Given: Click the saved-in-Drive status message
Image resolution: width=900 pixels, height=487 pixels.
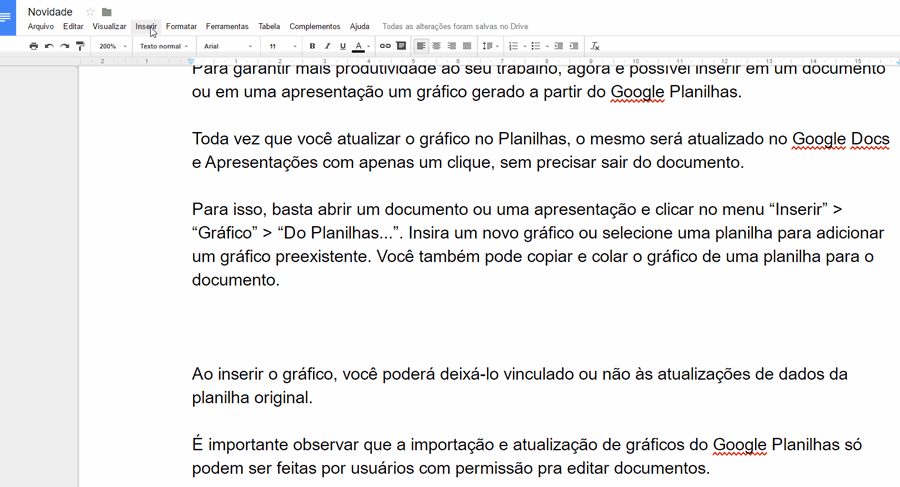Looking at the screenshot, I should (455, 26).
